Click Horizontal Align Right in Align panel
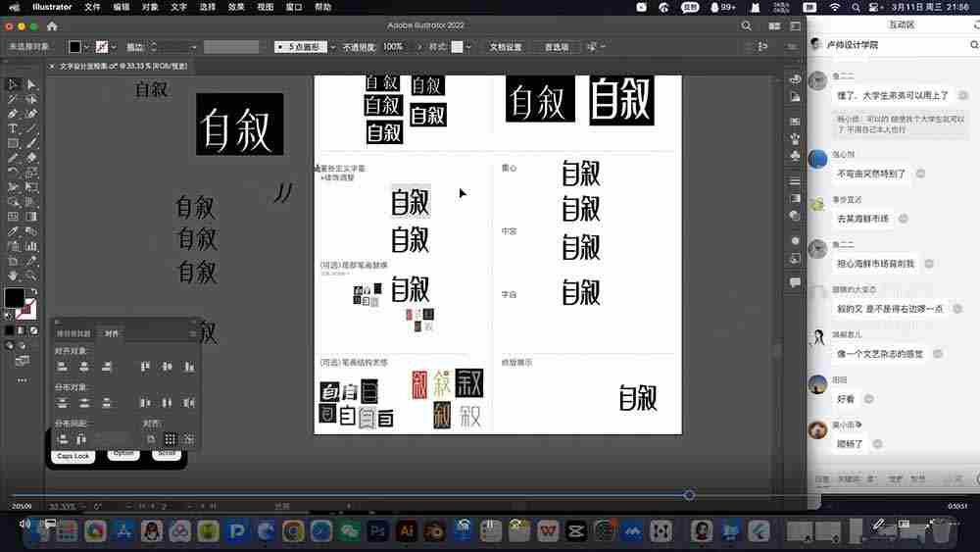The height and width of the screenshot is (552, 980). tap(107, 367)
